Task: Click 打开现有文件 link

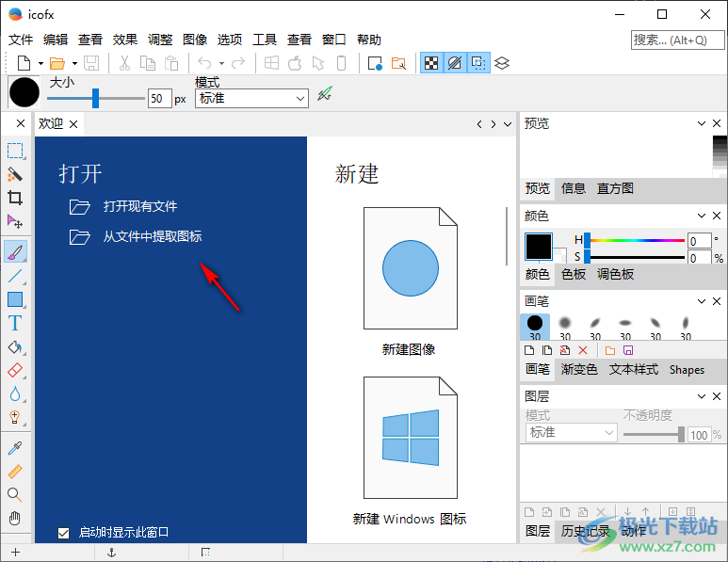Action: pos(140,206)
